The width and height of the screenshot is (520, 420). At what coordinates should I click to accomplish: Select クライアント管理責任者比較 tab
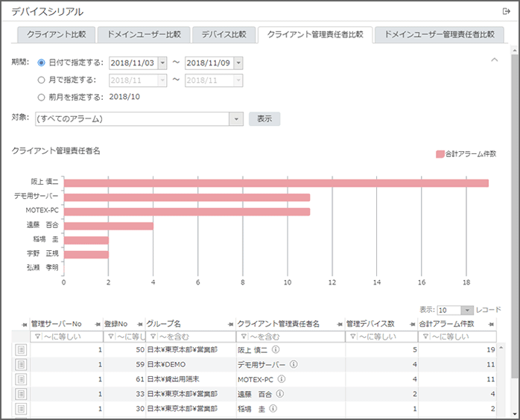click(x=315, y=34)
